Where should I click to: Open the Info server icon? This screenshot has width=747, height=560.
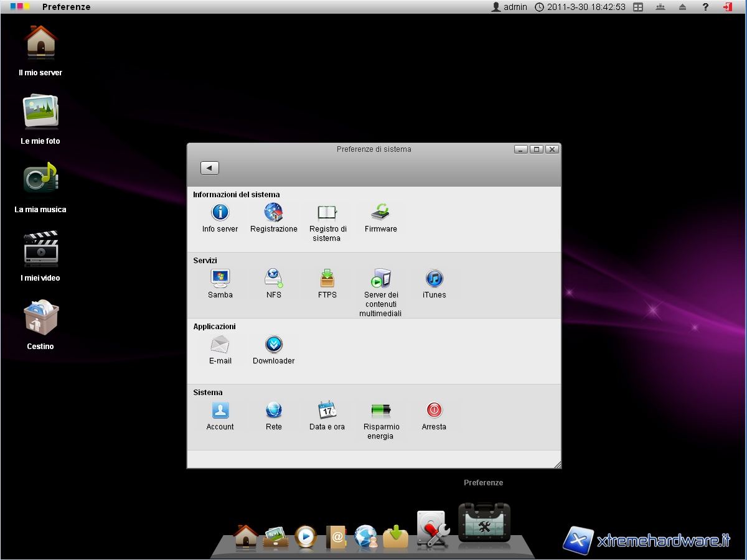tap(220, 213)
